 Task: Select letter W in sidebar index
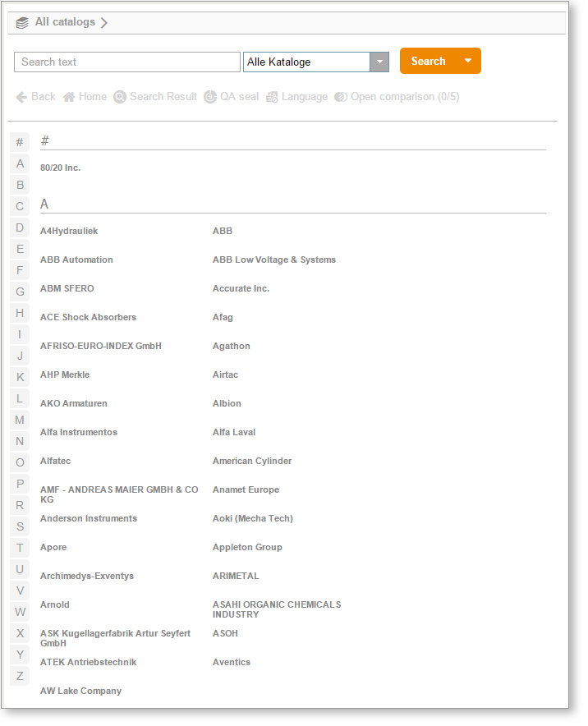click(x=20, y=612)
